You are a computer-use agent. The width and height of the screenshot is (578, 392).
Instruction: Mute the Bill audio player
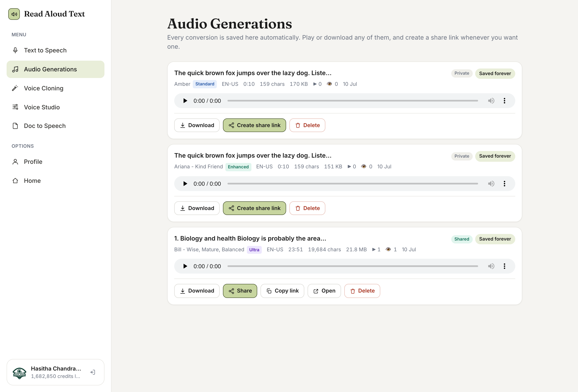491,266
